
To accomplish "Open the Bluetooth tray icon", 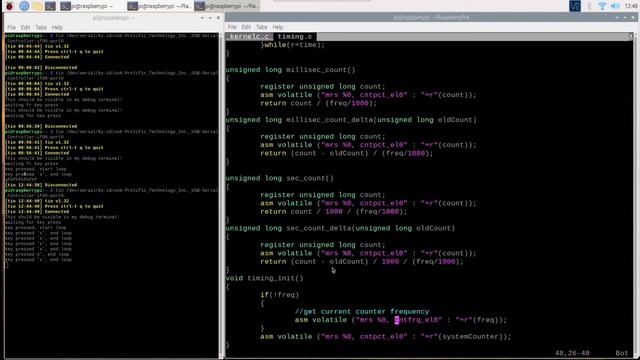I will tap(589, 6).
